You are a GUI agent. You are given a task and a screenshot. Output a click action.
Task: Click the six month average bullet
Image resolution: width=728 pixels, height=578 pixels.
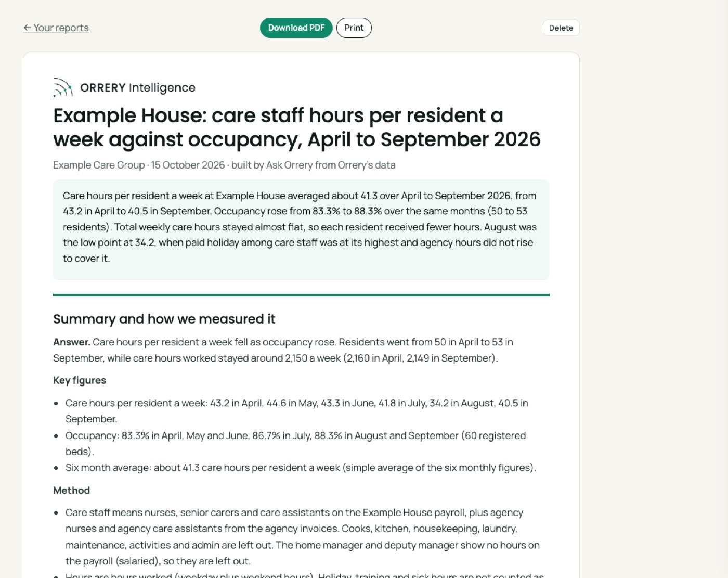301,468
